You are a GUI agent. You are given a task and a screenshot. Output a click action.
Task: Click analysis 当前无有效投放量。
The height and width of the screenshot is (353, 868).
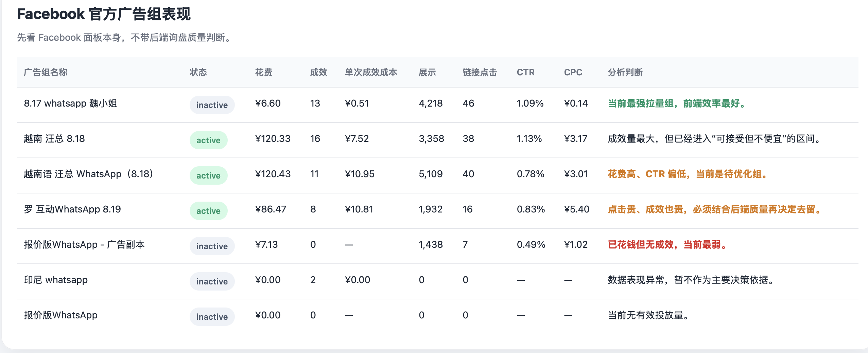648,315
